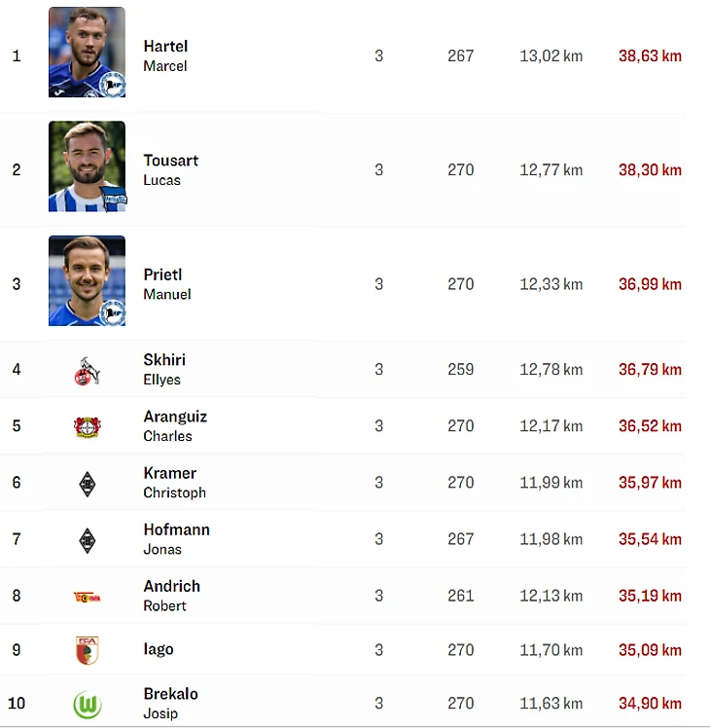The image size is (710, 728).
Task: Click the 1. FC Köln club logo
Action: [x=88, y=370]
